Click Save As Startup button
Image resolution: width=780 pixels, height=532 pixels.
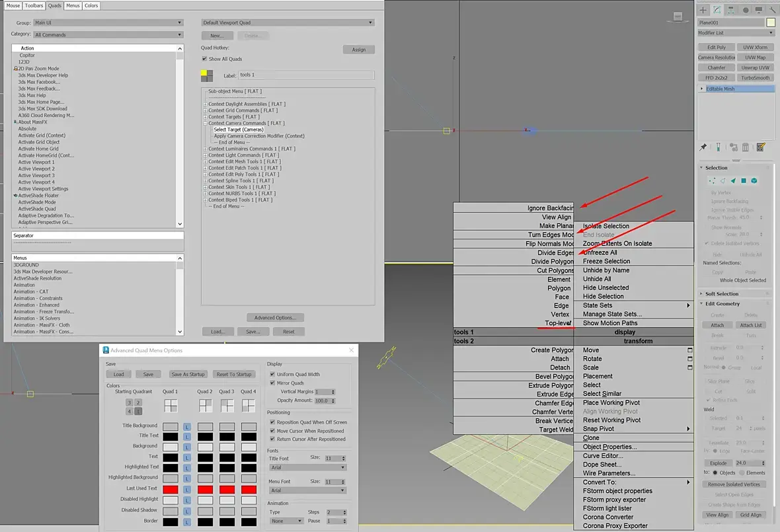[x=188, y=375]
